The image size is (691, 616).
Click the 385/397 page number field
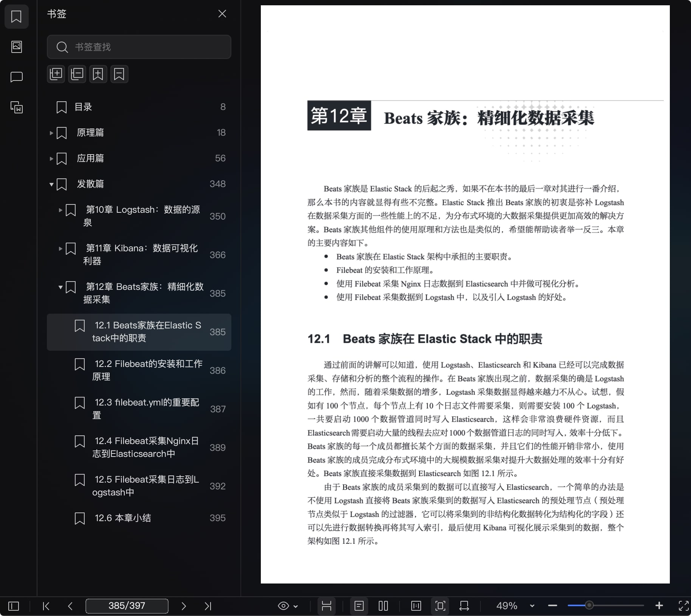[x=127, y=606]
